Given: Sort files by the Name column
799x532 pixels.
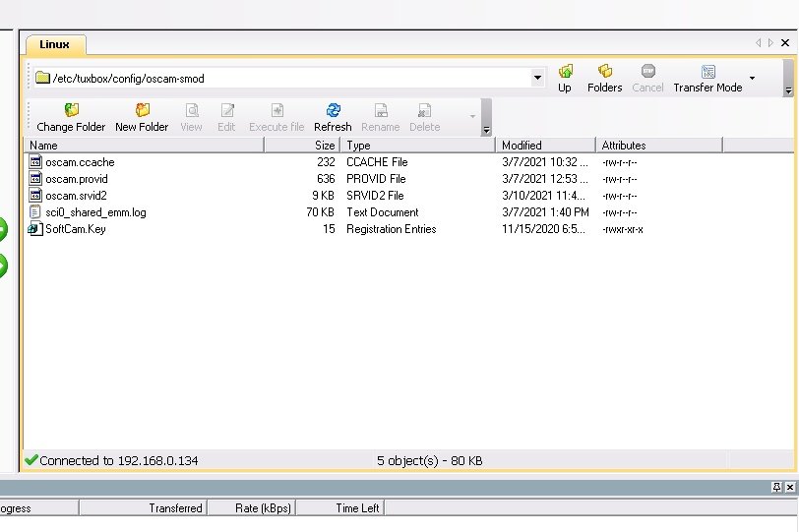Looking at the screenshot, I should 143,146.
